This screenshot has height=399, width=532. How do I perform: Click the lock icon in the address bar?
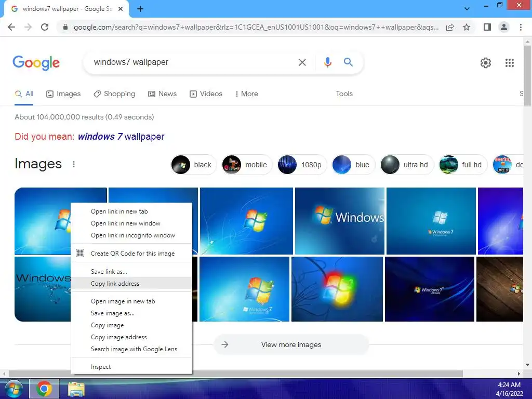(65, 27)
